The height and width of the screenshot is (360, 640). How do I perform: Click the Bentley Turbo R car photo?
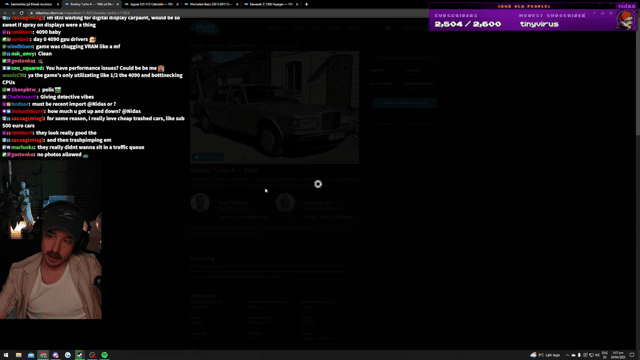(x=274, y=107)
